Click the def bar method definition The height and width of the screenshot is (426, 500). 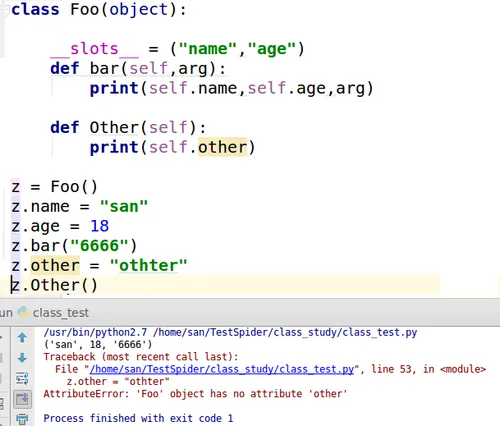(138, 69)
